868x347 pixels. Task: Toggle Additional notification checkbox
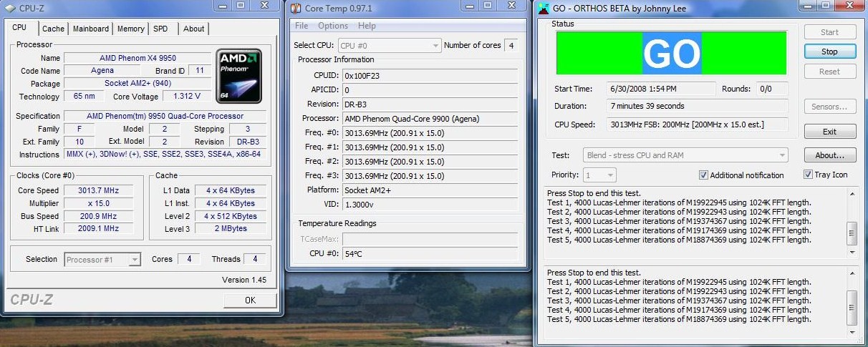703,175
